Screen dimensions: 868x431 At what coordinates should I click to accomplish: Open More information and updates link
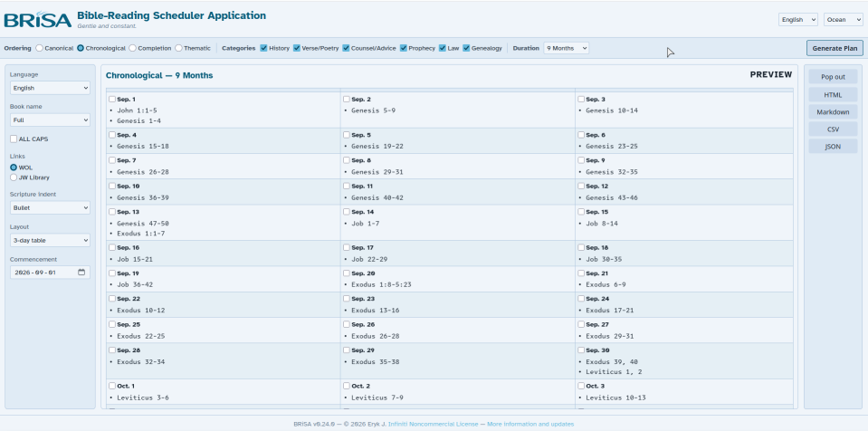point(530,425)
